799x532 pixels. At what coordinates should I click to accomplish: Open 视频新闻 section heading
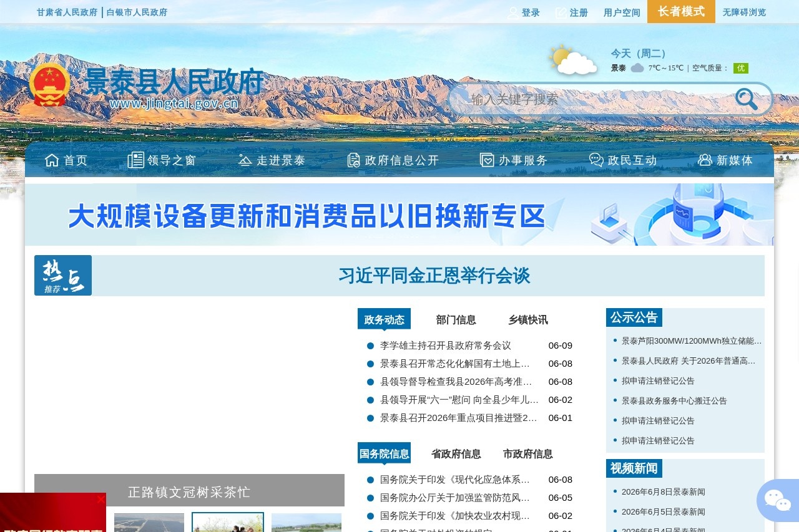[x=634, y=468]
